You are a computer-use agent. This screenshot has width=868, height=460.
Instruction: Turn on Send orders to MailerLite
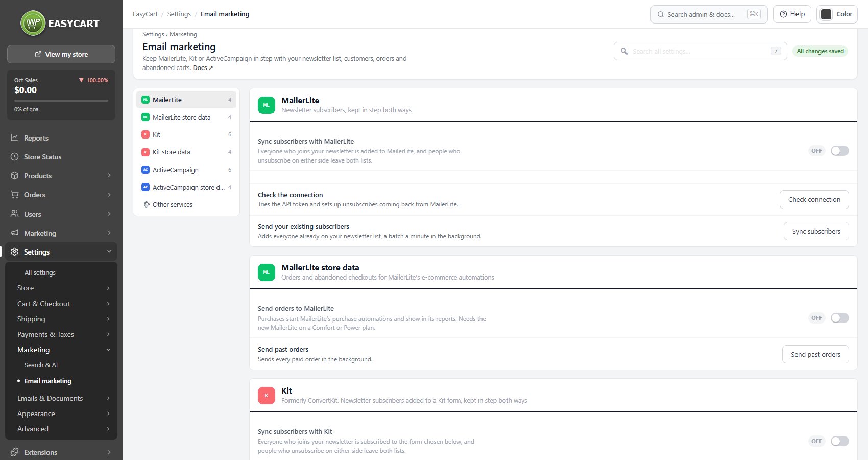pos(839,318)
